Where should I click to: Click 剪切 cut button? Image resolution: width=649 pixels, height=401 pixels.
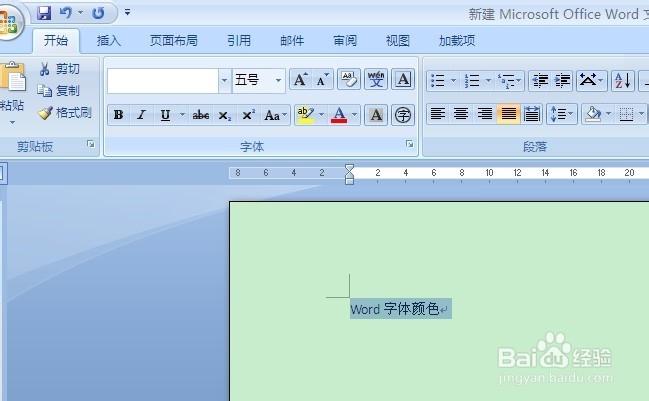coord(60,69)
